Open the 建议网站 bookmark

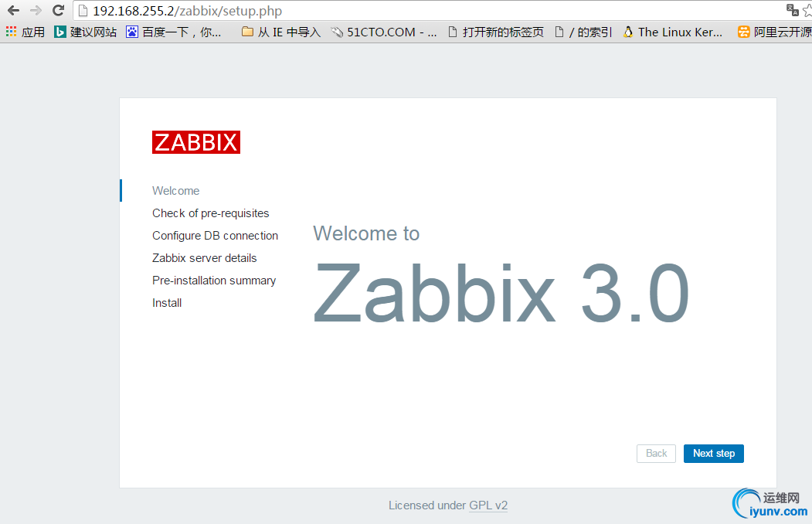pos(86,32)
